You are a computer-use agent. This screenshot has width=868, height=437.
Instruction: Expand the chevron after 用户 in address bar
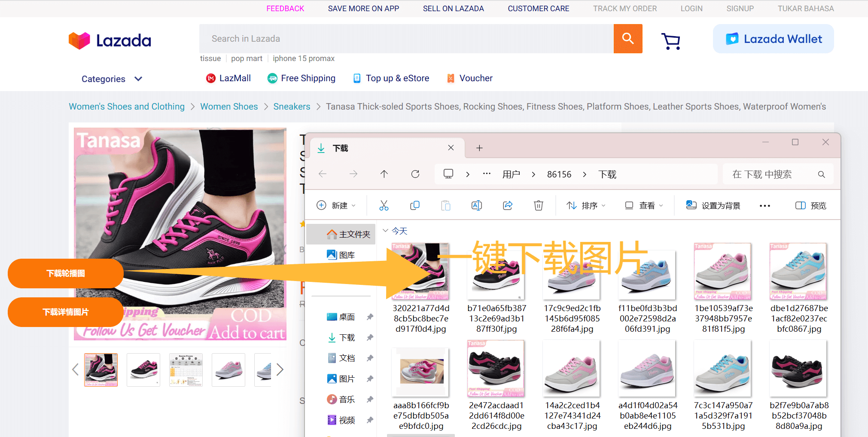[x=533, y=174]
